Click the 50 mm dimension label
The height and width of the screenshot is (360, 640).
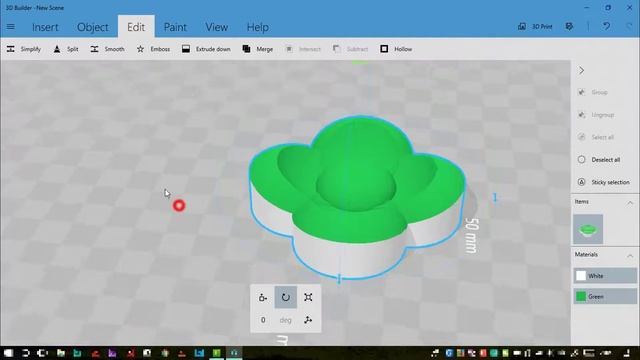click(x=472, y=235)
